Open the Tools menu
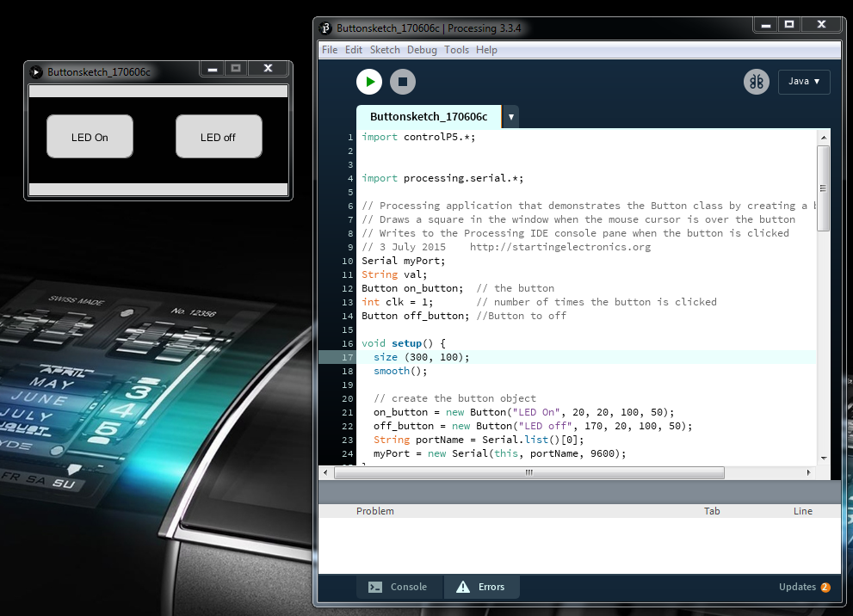The height and width of the screenshot is (616, 853). [456, 50]
